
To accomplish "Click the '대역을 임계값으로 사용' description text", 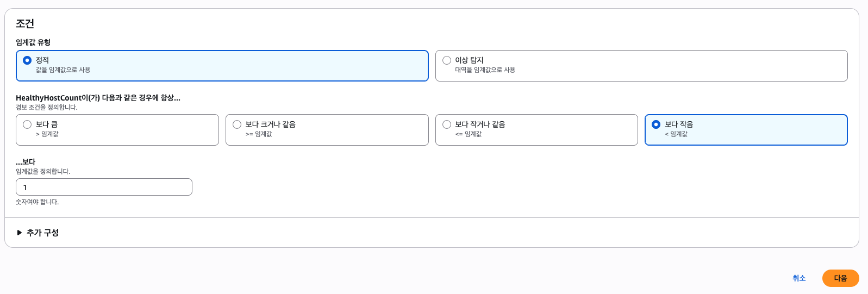I will [485, 70].
